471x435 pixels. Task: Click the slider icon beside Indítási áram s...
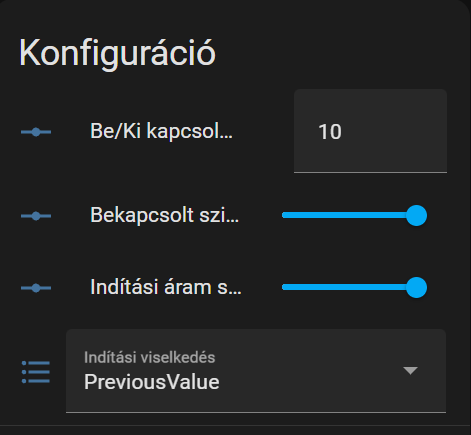tap(36, 288)
